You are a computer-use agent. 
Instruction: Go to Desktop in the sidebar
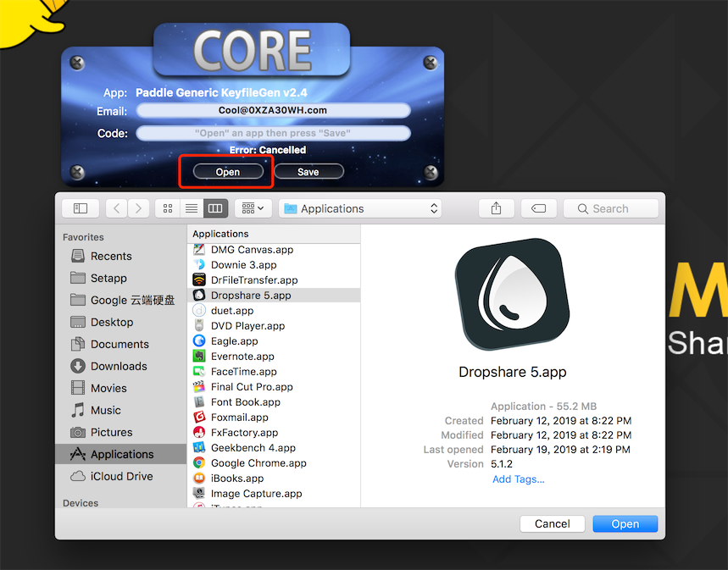click(x=120, y=322)
